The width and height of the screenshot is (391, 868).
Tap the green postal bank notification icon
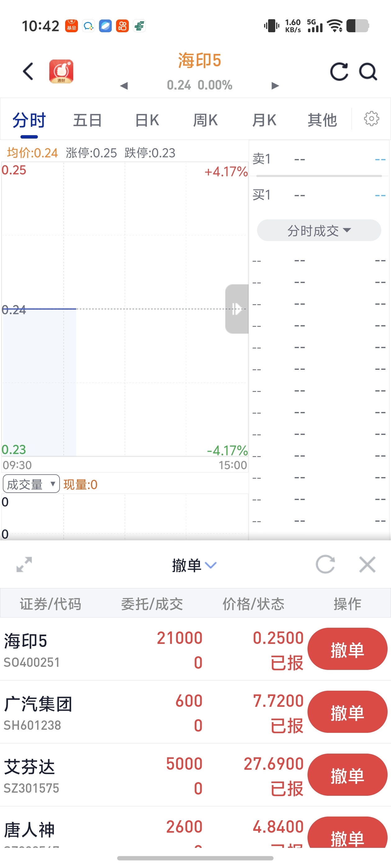(139, 26)
